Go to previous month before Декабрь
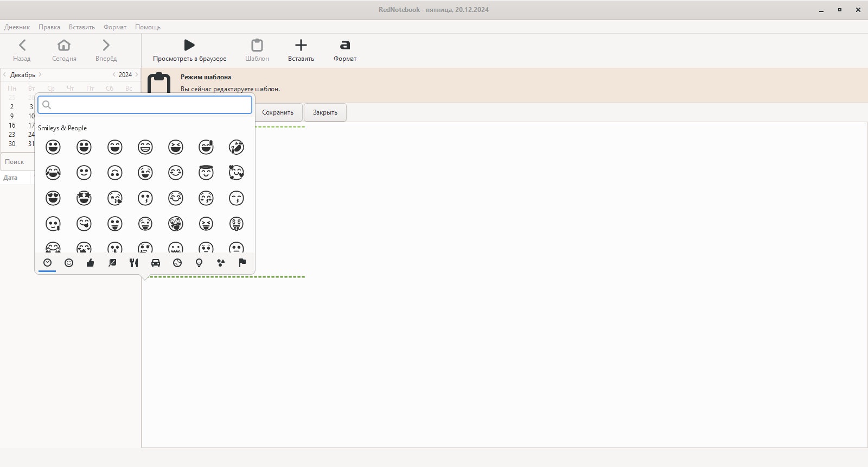 (x=5, y=75)
